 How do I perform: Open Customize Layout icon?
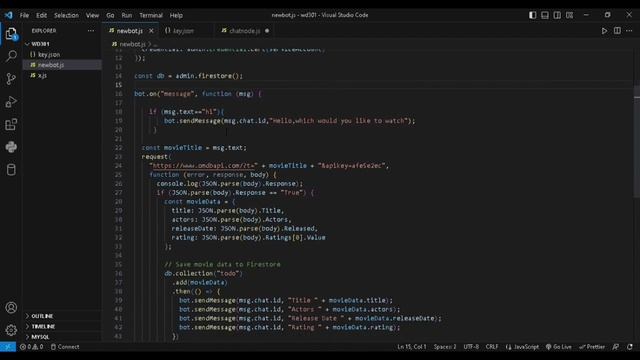coord(569,15)
